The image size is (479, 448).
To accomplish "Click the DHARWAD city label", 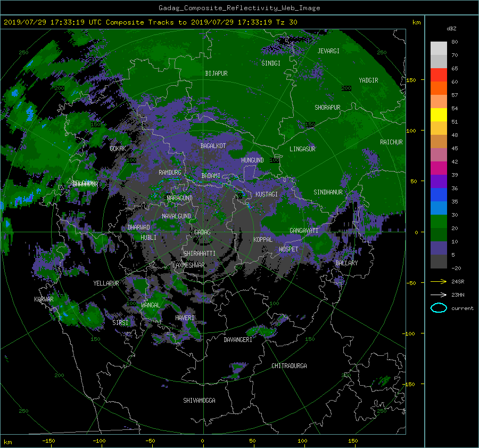I will click(139, 227).
